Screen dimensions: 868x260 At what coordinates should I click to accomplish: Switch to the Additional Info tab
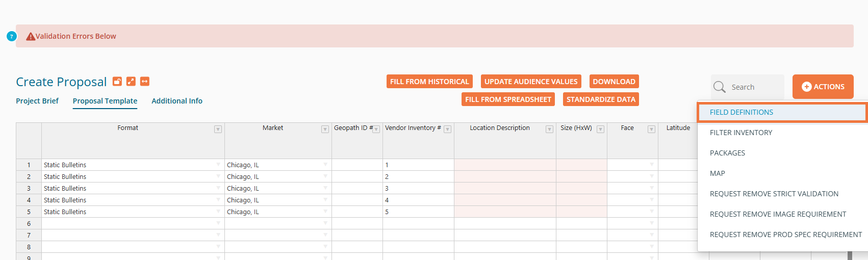[177, 101]
